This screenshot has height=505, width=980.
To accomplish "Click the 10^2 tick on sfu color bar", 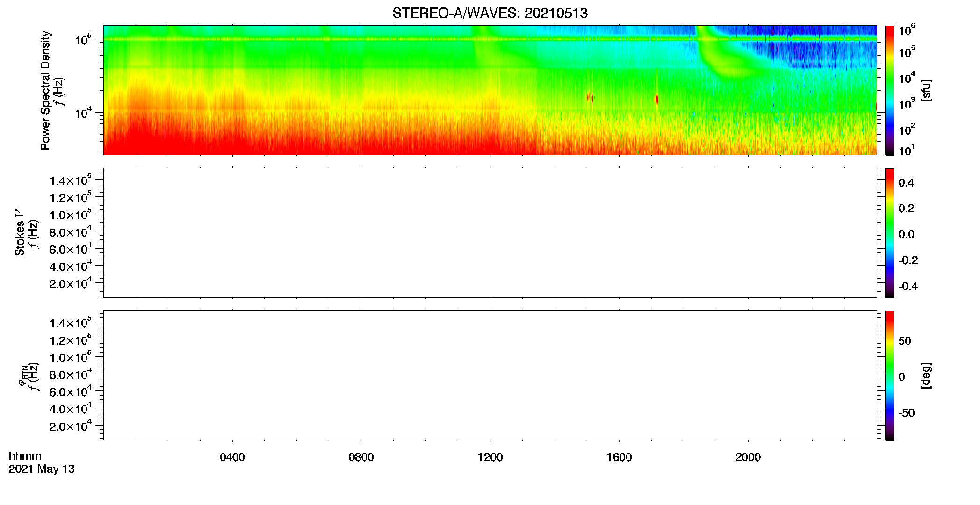I will pyautogui.click(x=907, y=129).
